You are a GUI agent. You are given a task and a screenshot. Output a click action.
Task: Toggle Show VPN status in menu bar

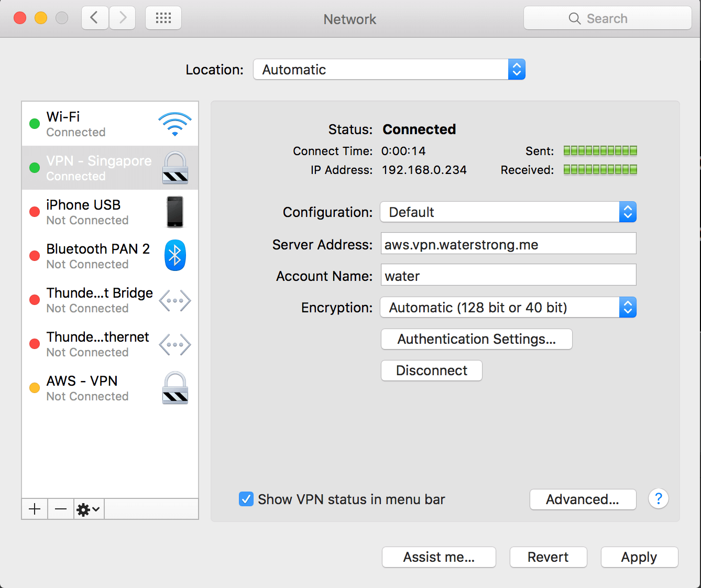pos(246,499)
